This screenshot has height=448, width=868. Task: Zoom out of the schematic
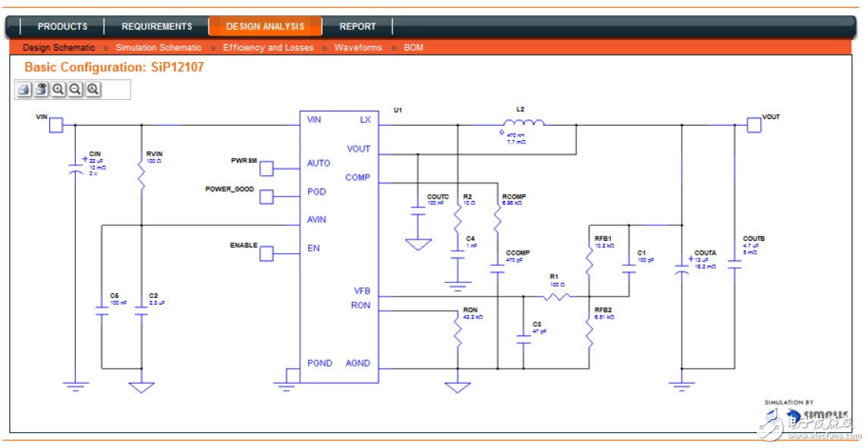(75, 89)
